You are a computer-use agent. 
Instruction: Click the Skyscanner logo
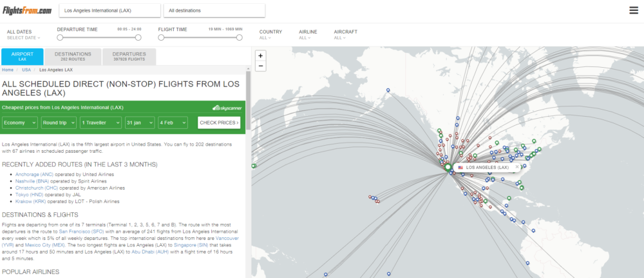(225, 108)
